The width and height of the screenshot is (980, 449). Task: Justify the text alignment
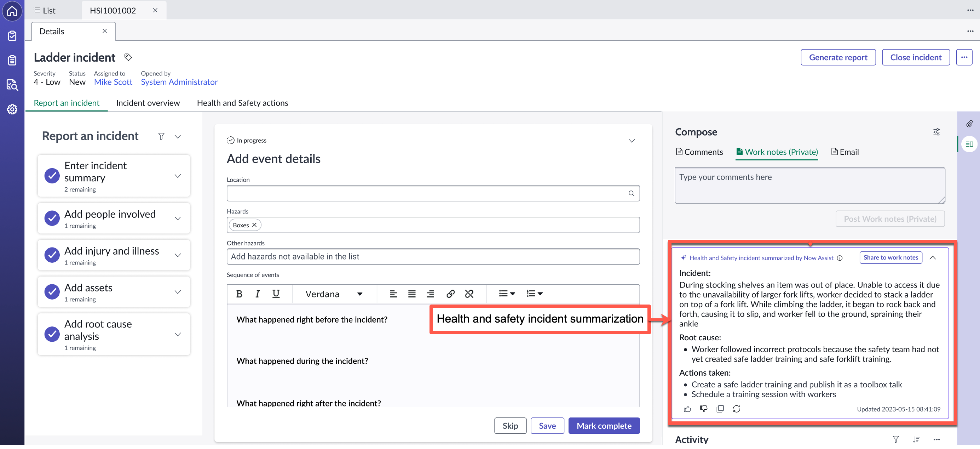(x=411, y=294)
